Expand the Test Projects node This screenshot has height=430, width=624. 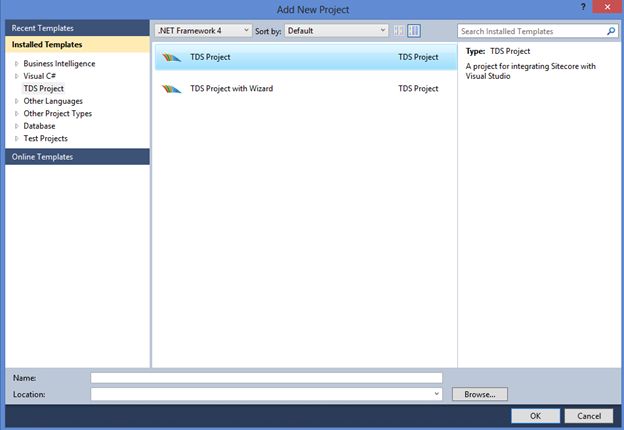pyautogui.click(x=16, y=138)
